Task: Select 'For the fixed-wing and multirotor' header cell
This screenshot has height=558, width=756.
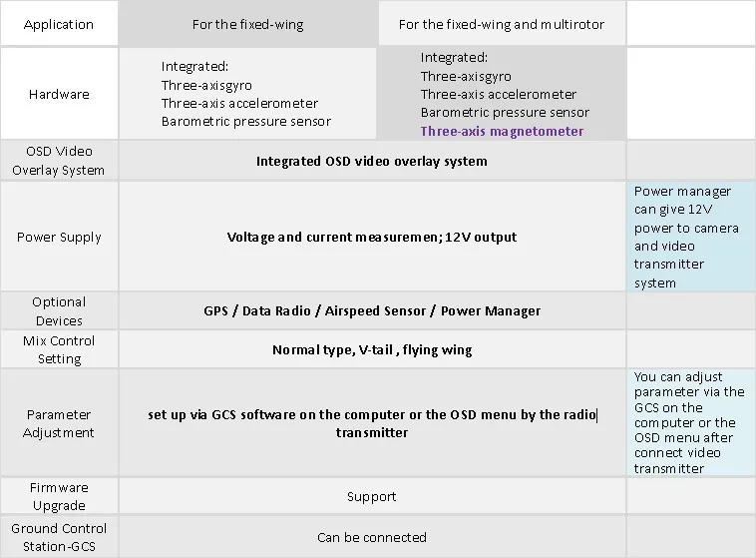Action: [502, 23]
